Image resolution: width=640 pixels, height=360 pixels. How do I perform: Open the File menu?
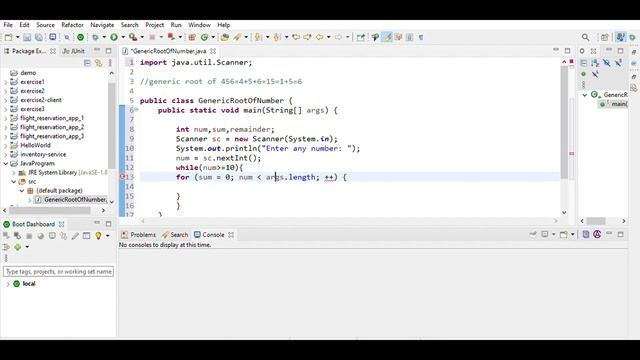(8, 25)
